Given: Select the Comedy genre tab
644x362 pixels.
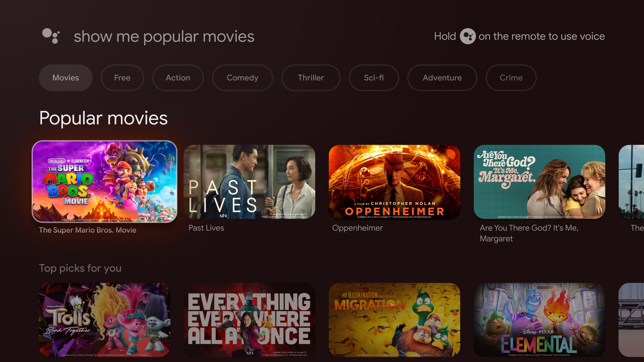Looking at the screenshot, I should pyautogui.click(x=242, y=77).
